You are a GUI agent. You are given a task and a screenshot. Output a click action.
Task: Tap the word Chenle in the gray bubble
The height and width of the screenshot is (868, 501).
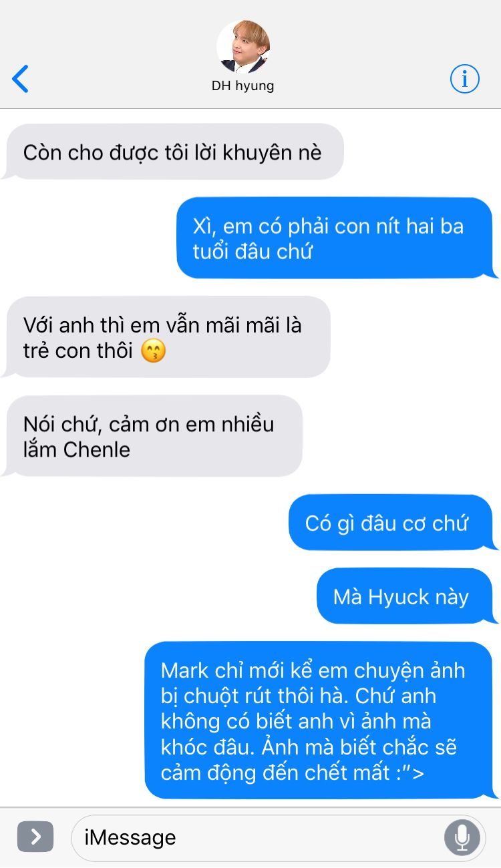97,449
